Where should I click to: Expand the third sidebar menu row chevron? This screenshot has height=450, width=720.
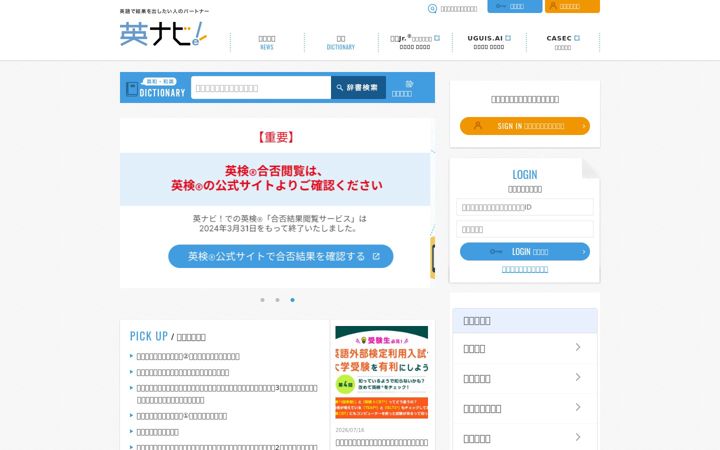click(x=578, y=407)
